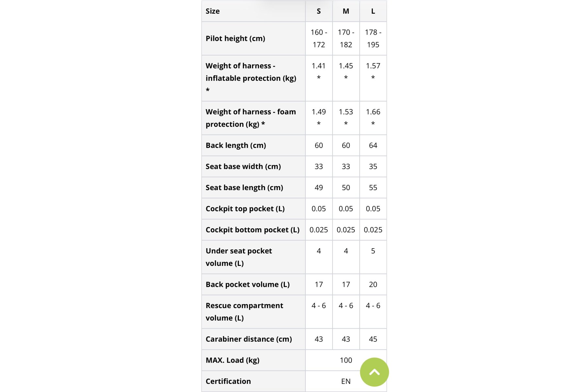Click Weight of harness inflatable protection label
Screen dimensions: 588x392
[x=251, y=78]
